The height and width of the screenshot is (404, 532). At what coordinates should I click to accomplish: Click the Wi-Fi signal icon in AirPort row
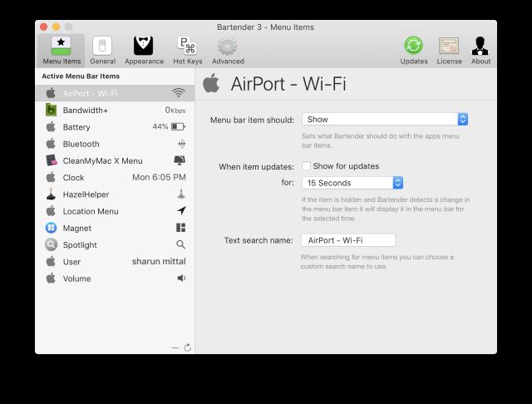179,93
